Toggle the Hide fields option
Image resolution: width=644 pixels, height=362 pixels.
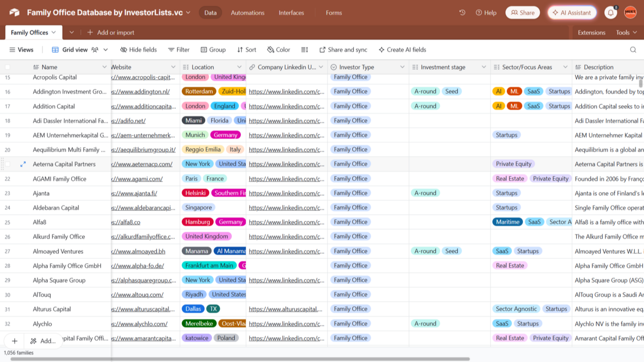[139, 50]
